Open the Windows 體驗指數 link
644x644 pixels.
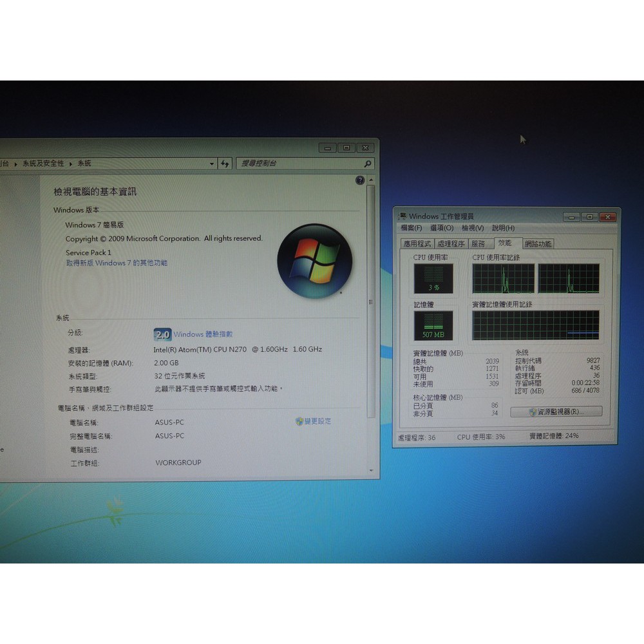pos(203,334)
